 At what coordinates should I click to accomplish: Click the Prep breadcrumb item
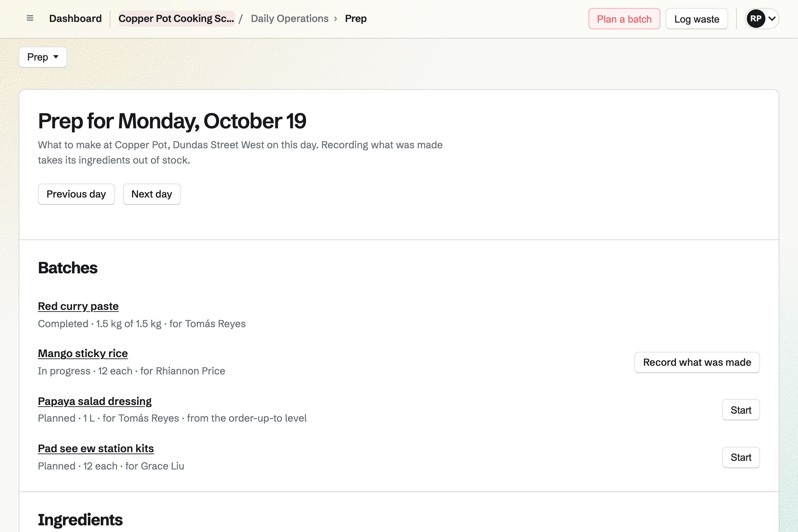(355, 18)
